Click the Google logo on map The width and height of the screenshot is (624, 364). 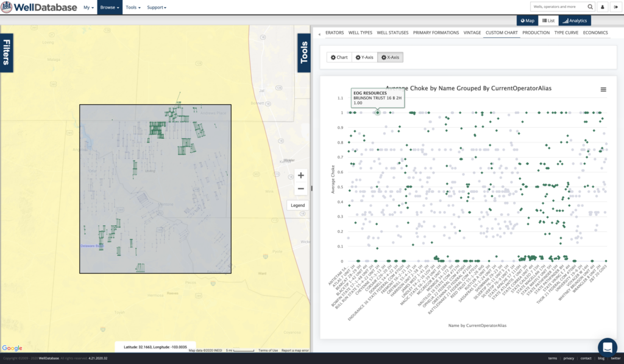(12, 348)
